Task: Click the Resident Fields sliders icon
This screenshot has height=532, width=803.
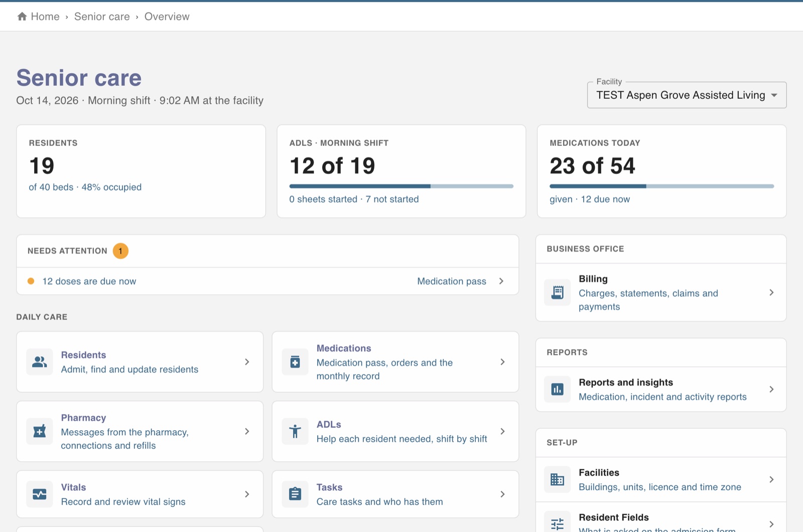Action: [x=557, y=524]
